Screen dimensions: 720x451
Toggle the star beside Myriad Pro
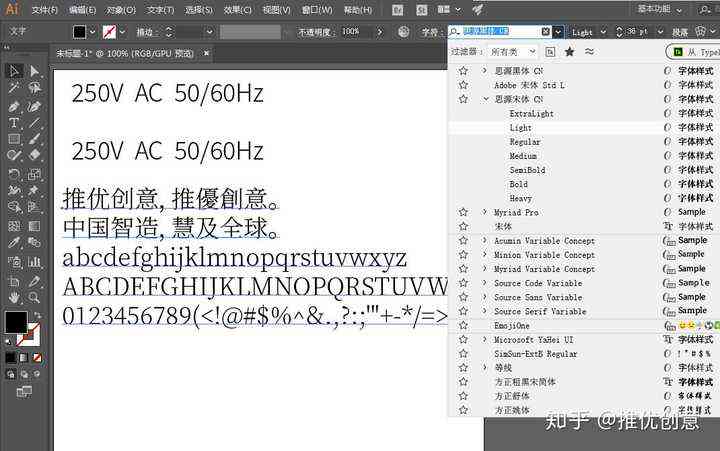(463, 212)
